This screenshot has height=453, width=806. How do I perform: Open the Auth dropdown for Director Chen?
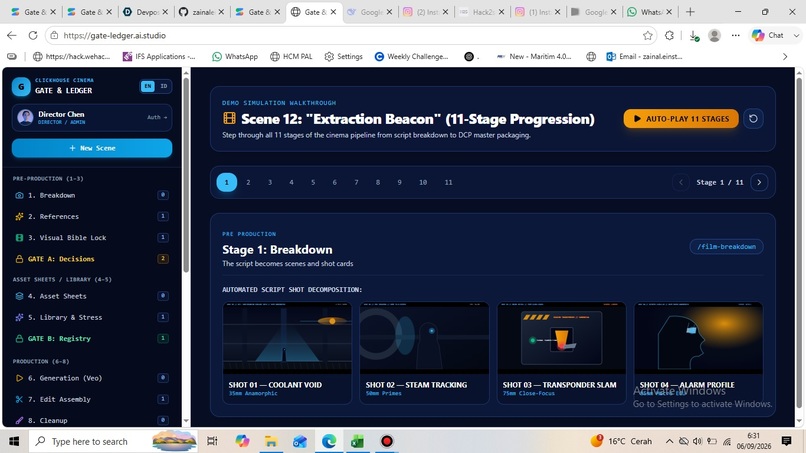pyautogui.click(x=157, y=117)
